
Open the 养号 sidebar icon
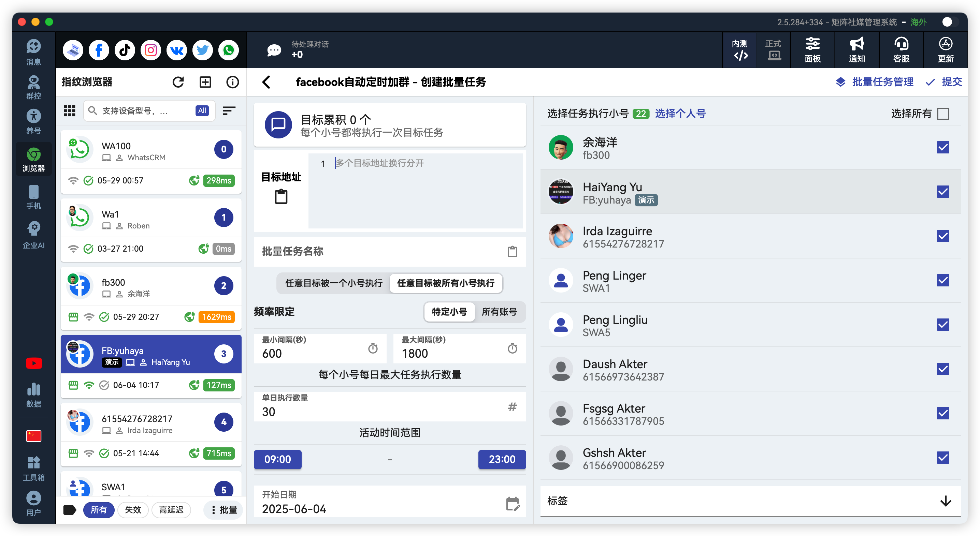pyautogui.click(x=33, y=122)
